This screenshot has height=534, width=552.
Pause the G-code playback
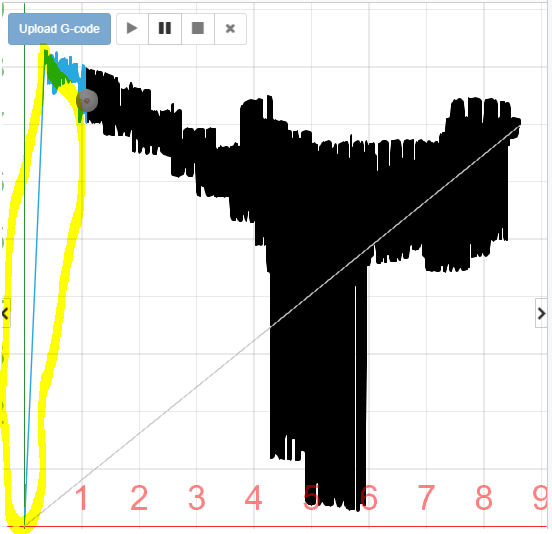click(165, 29)
